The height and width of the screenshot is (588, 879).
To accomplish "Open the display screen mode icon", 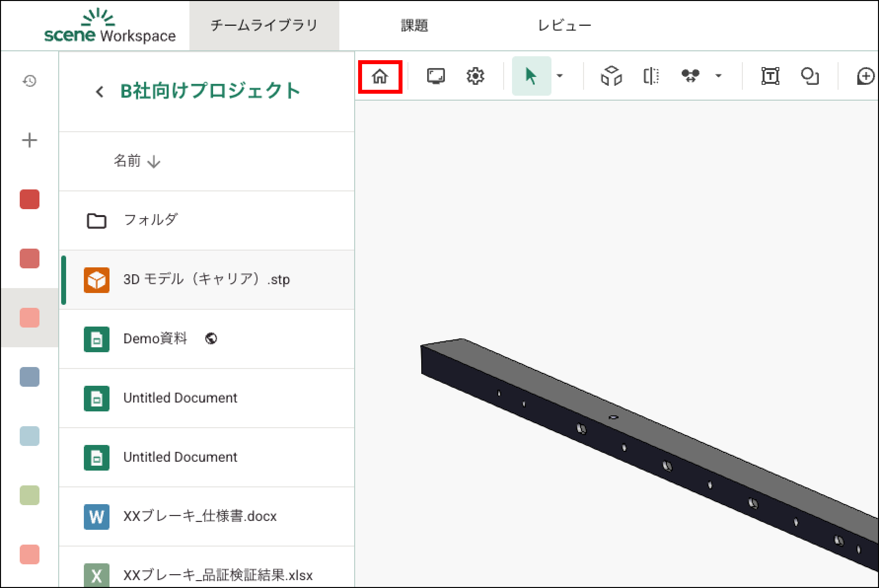I will click(436, 76).
